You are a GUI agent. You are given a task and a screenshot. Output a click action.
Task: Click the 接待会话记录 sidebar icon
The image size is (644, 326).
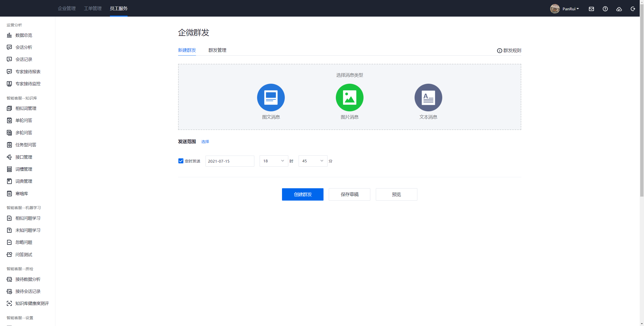tap(9, 291)
